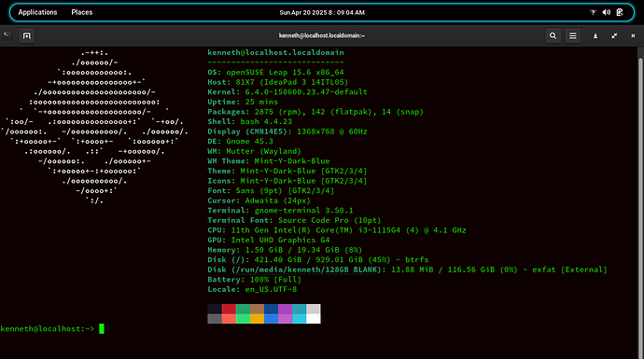The height and width of the screenshot is (359, 644).
Task: Open the Places menu
Action: 82,12
